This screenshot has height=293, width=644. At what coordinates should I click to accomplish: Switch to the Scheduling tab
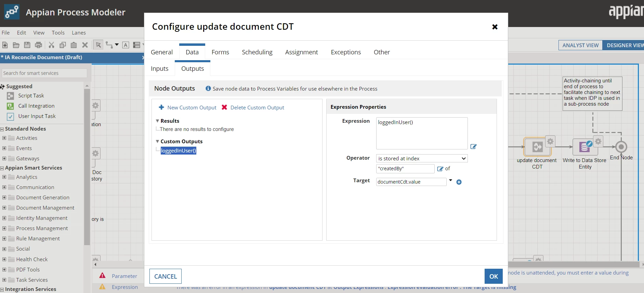(x=257, y=52)
